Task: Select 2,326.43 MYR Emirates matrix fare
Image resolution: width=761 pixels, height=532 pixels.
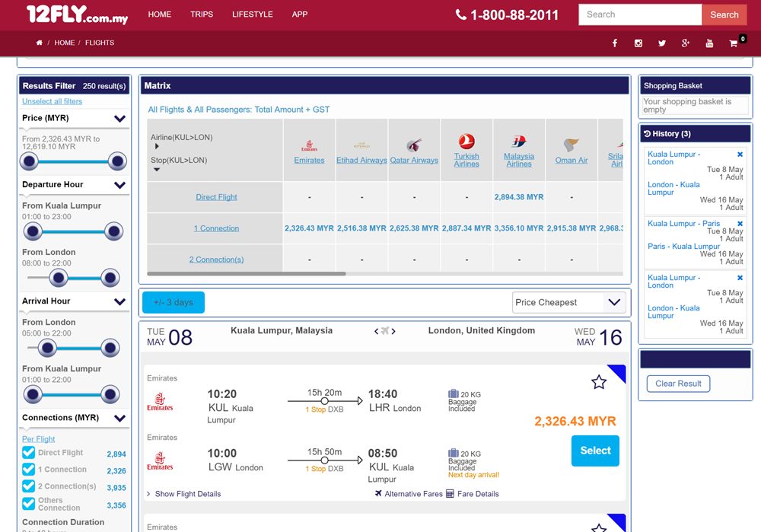Action: [309, 228]
